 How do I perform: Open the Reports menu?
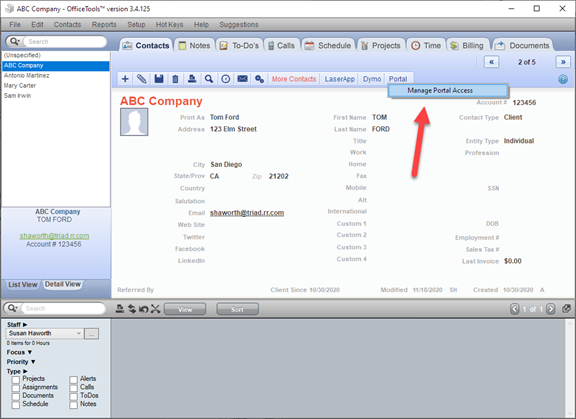click(104, 25)
